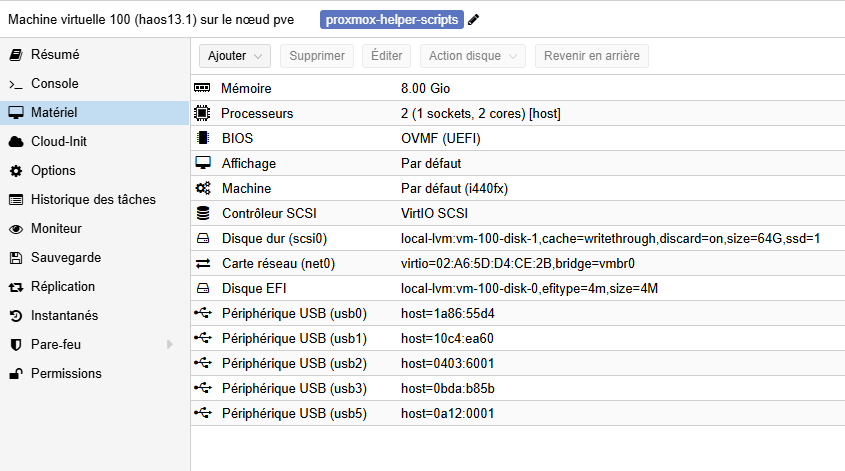
Task: Click the Mémoire RAM icon row
Action: tap(517, 88)
